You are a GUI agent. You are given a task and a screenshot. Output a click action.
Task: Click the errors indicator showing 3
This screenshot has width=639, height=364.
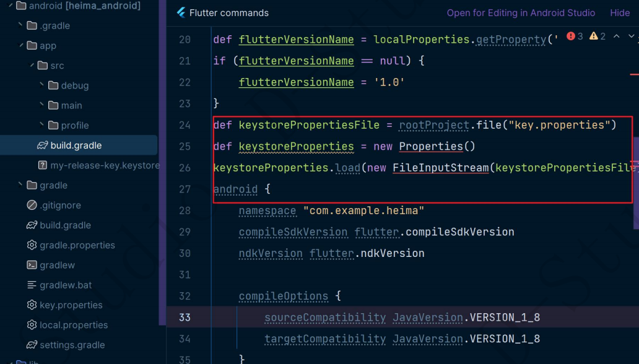(x=575, y=37)
